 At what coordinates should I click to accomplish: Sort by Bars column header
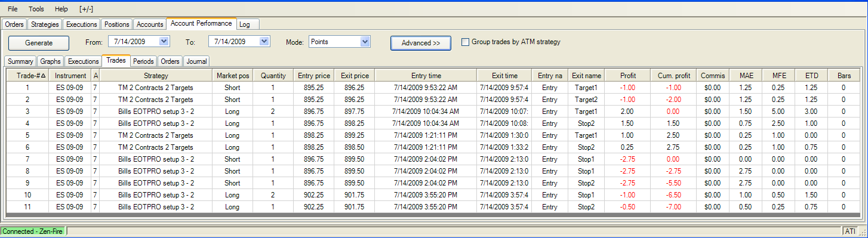point(844,76)
